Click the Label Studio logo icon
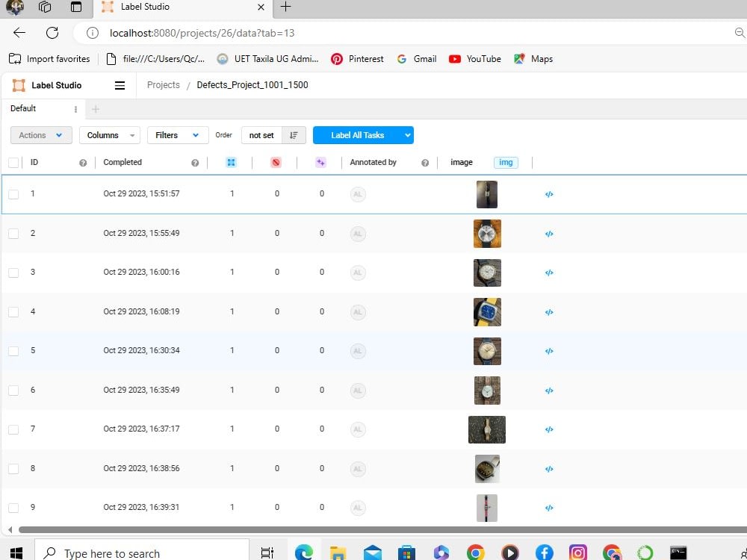 (x=18, y=85)
